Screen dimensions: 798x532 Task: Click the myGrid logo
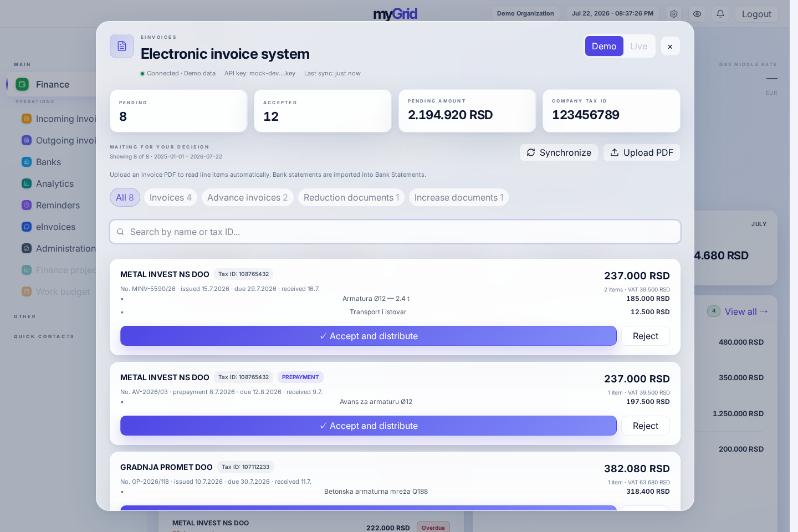[395, 14]
